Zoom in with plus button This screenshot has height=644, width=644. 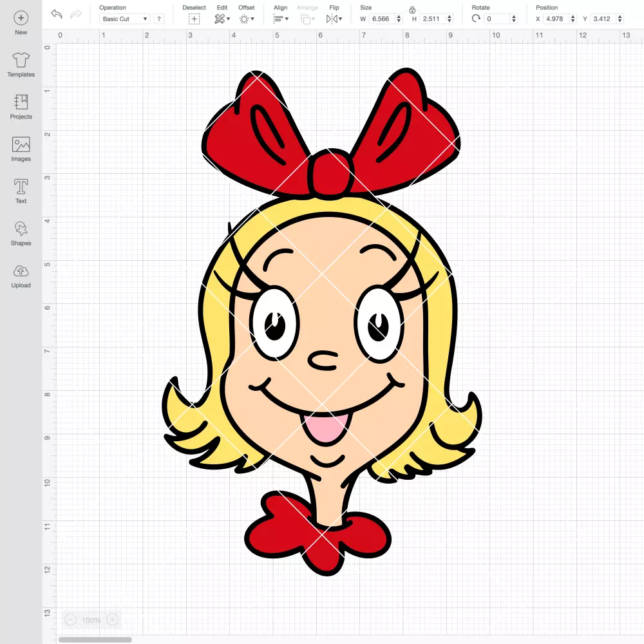click(x=113, y=620)
